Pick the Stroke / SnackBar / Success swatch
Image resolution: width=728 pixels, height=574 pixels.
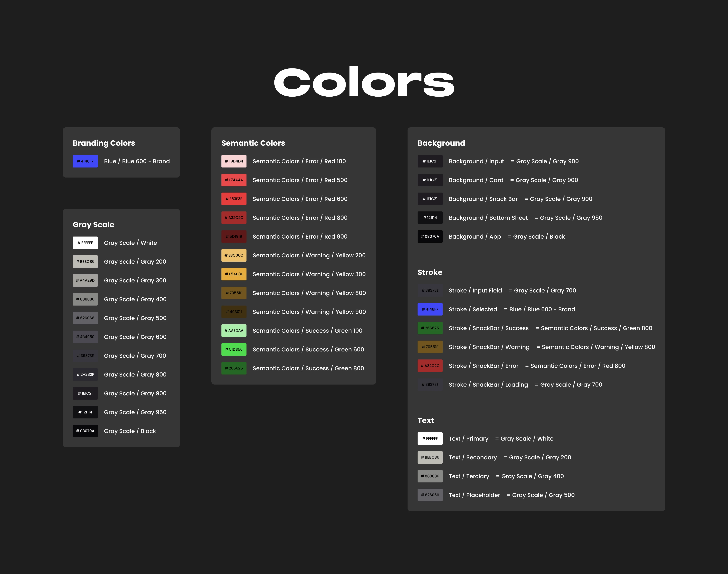430,328
